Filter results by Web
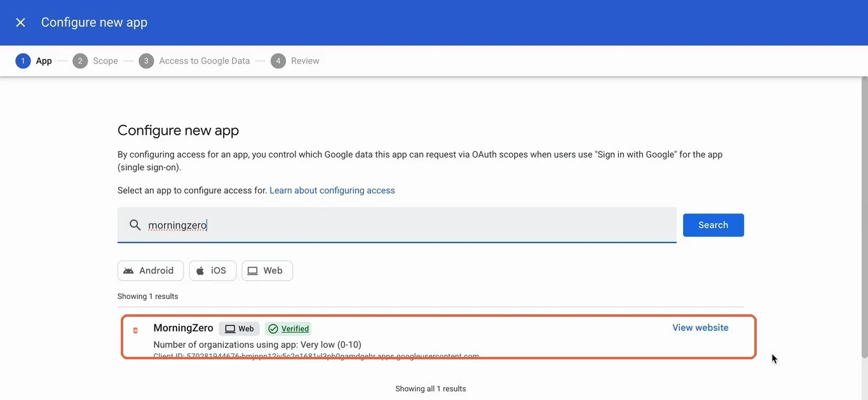 267,270
